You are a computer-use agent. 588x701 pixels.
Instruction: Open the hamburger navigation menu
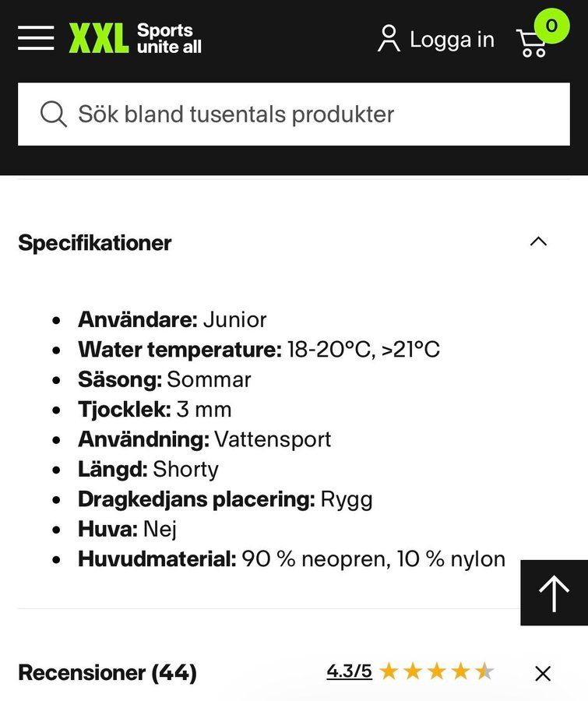tap(36, 37)
